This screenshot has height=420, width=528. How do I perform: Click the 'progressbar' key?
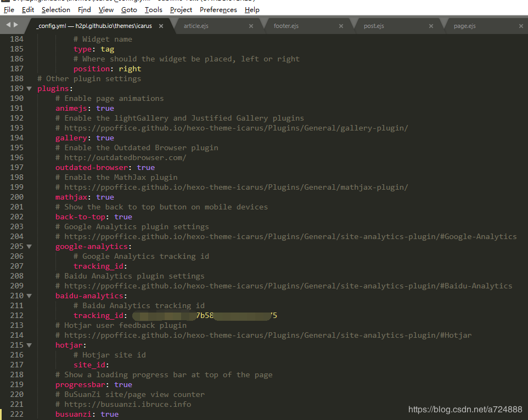coord(80,384)
